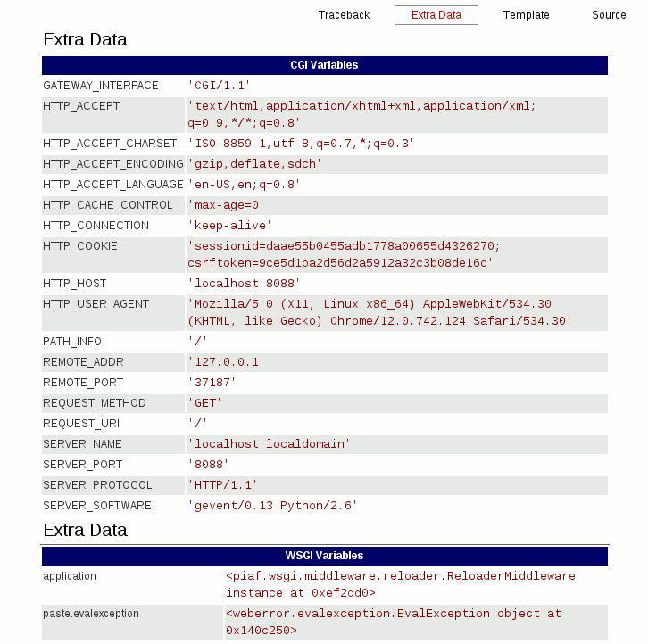The height and width of the screenshot is (644, 648).
Task: Select the GATEWAY_INTERFACE variable name
Action: (x=101, y=86)
